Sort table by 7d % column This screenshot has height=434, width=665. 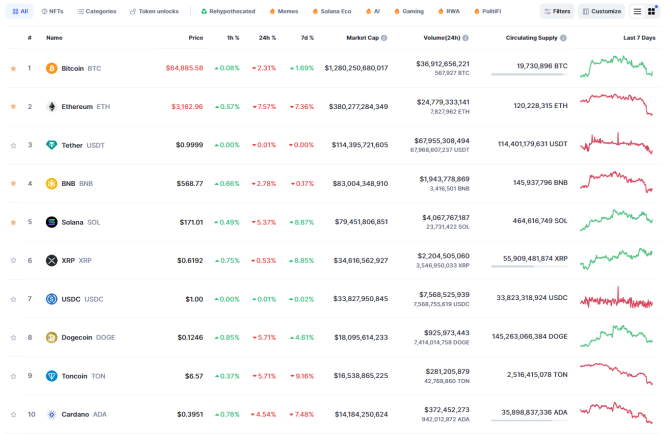click(307, 38)
